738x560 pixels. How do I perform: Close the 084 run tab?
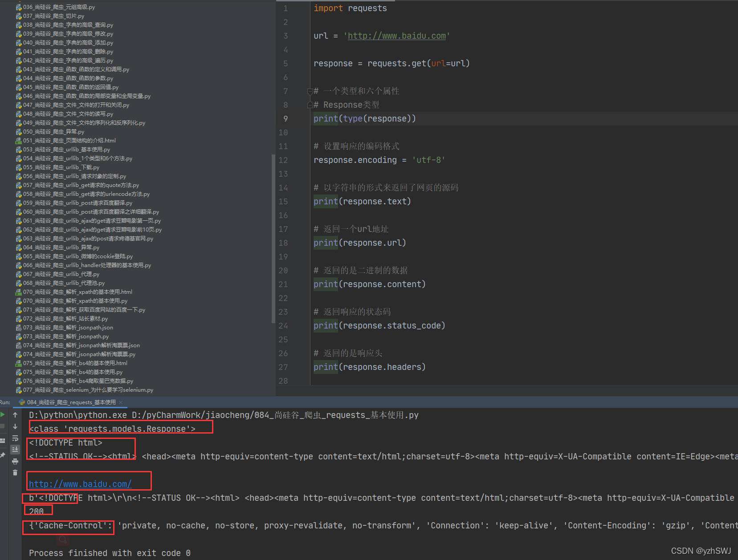(121, 402)
